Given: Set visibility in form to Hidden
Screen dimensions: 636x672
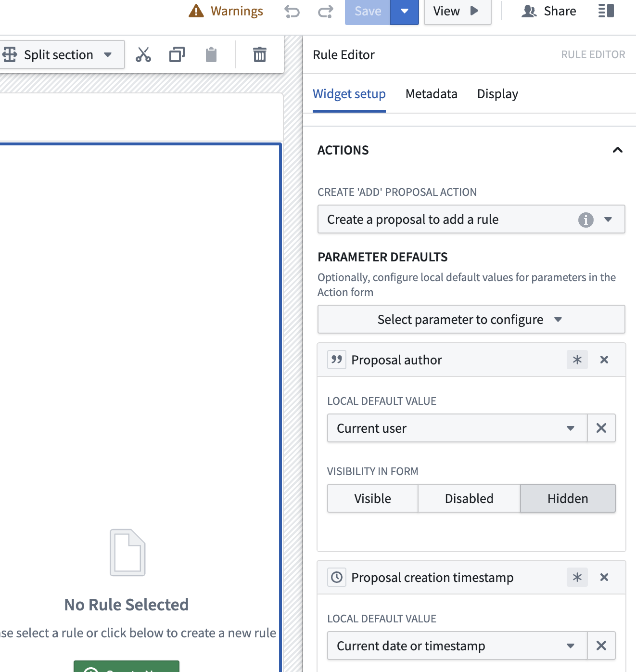Looking at the screenshot, I should pos(568,498).
